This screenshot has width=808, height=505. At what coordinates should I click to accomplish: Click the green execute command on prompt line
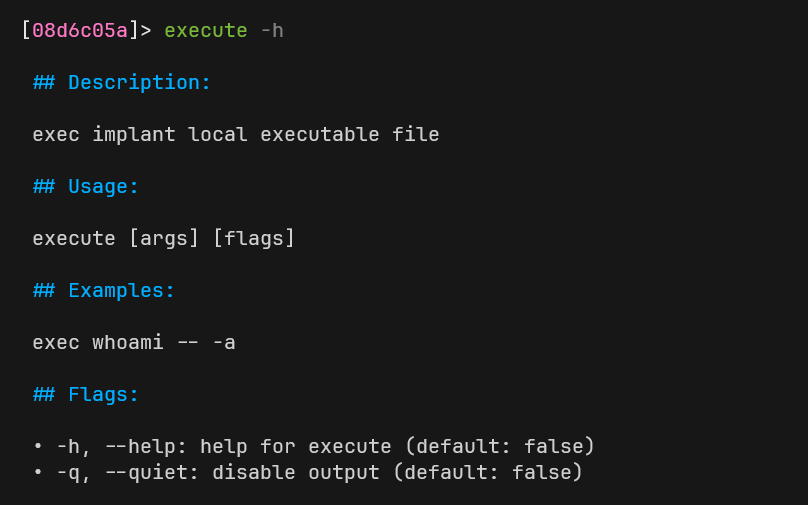coord(205,31)
